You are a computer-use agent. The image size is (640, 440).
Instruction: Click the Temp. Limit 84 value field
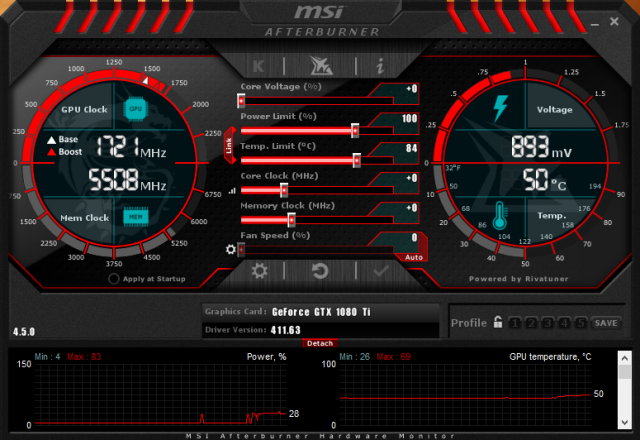point(399,149)
